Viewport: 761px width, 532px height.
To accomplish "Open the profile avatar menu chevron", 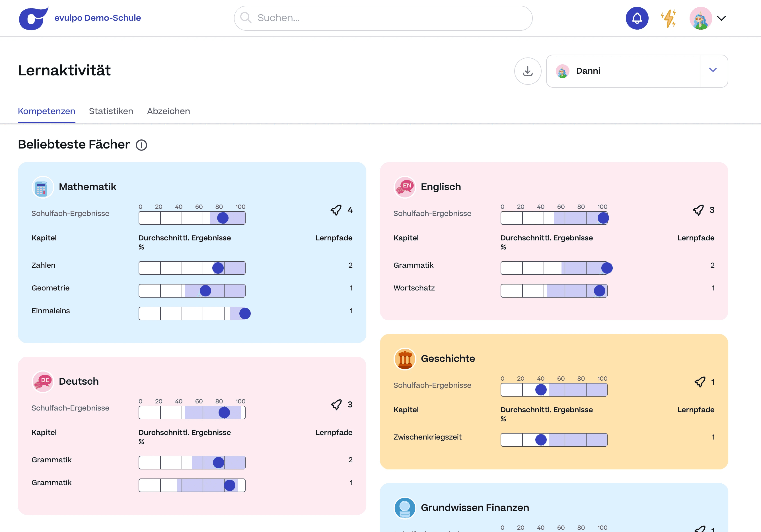I will click(721, 18).
